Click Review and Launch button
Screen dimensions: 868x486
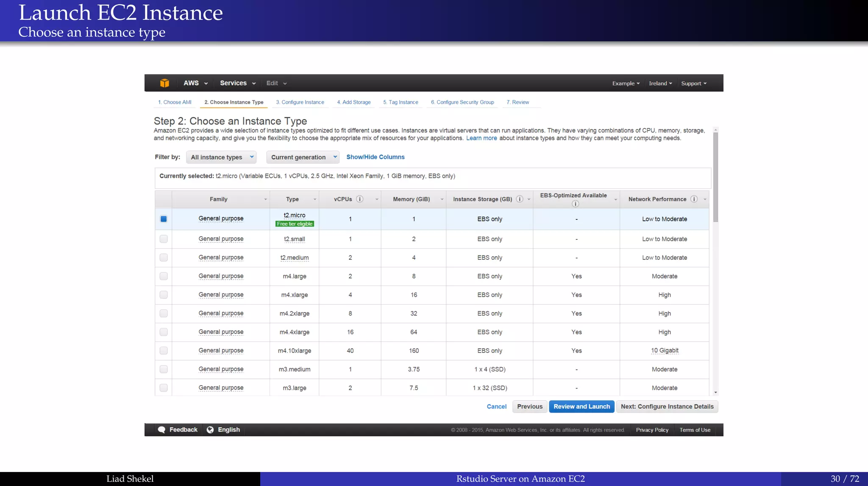[x=582, y=407]
